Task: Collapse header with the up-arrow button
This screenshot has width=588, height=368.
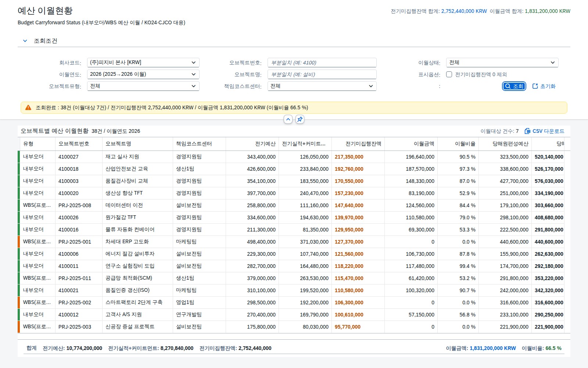Action: [288, 119]
